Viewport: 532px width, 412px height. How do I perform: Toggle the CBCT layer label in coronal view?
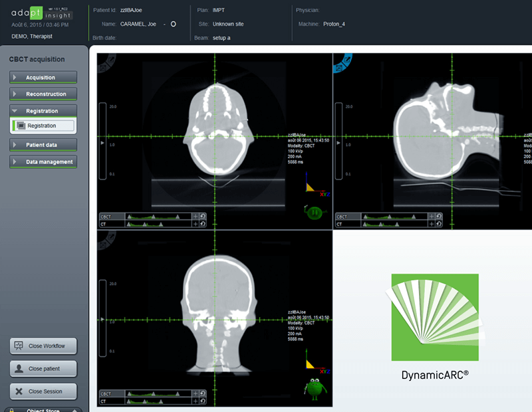pyautogui.click(x=112, y=393)
